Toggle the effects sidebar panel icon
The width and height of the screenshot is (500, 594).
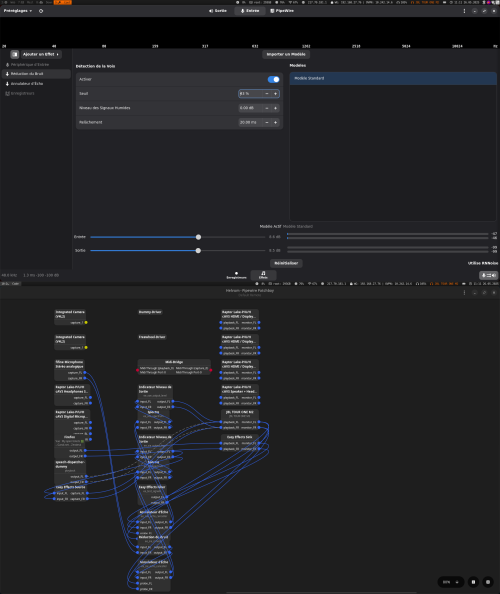point(15,54)
